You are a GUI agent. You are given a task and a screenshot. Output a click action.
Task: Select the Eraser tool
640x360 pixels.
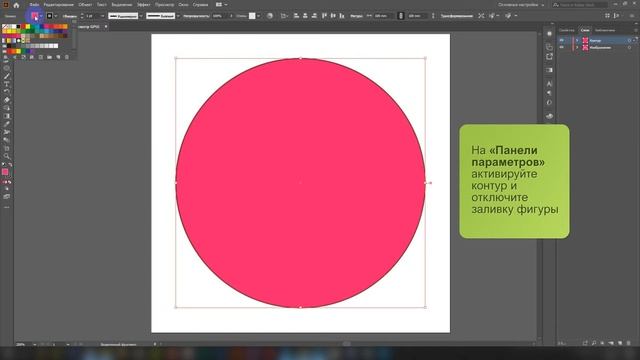pos(7,100)
